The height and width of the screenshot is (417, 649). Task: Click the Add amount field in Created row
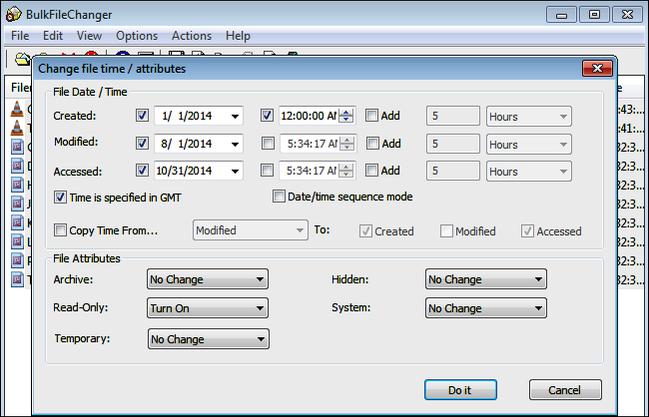(453, 116)
